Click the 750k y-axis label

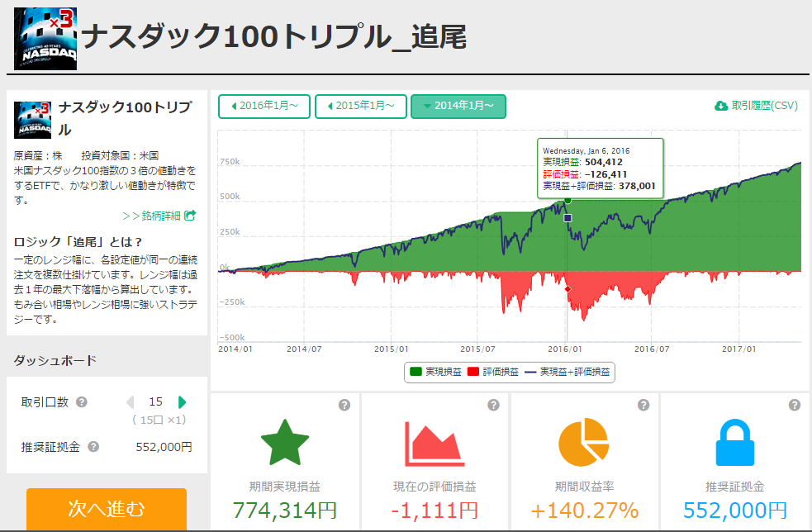click(230, 162)
